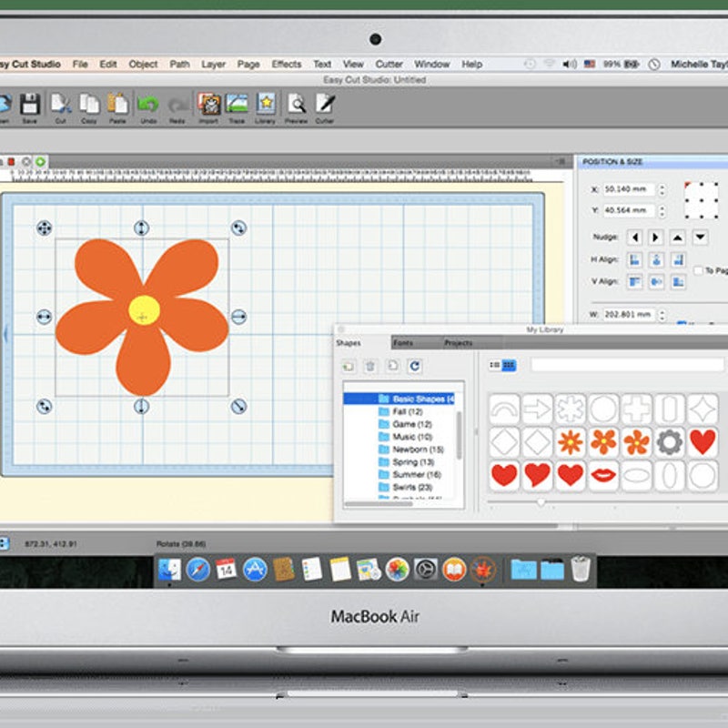Viewport: 728px width, 728px height.
Task: Open the Effects menu
Action: [287, 65]
